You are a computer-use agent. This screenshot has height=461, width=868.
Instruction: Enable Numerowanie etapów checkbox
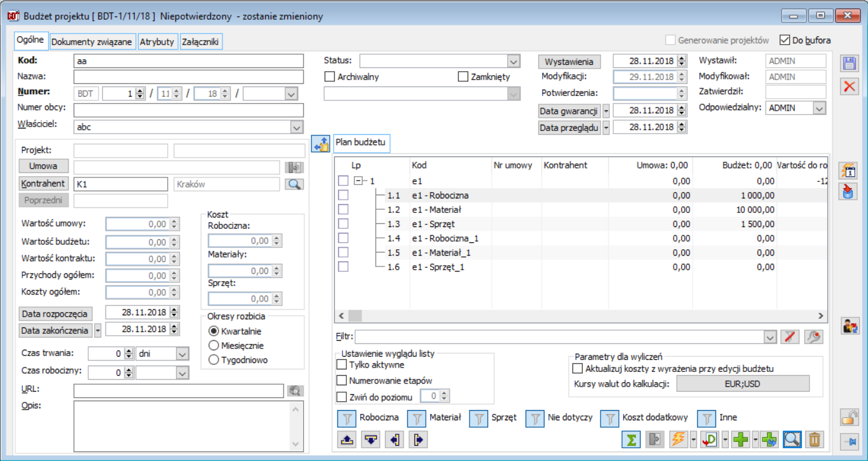click(342, 381)
